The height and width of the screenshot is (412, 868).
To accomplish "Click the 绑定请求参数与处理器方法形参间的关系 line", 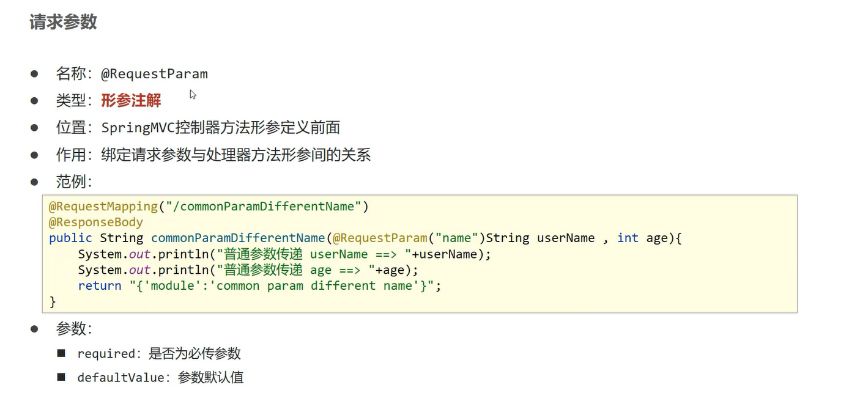I will click(x=236, y=155).
